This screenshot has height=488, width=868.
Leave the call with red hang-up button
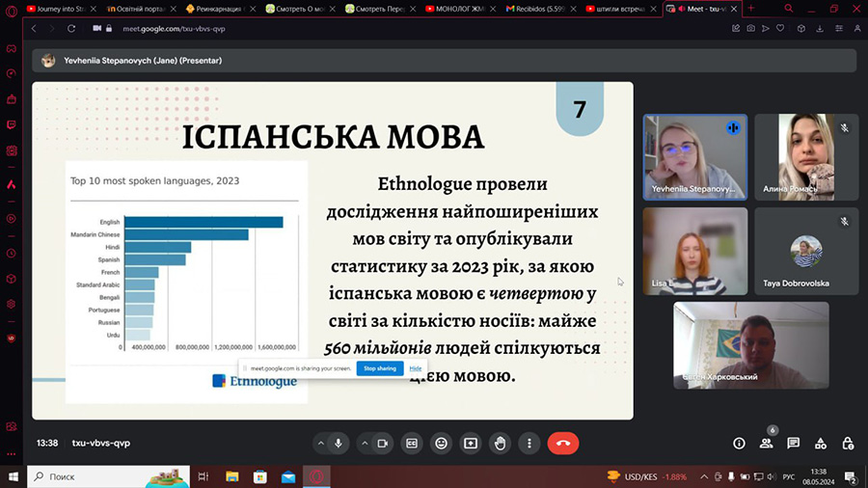(x=563, y=444)
